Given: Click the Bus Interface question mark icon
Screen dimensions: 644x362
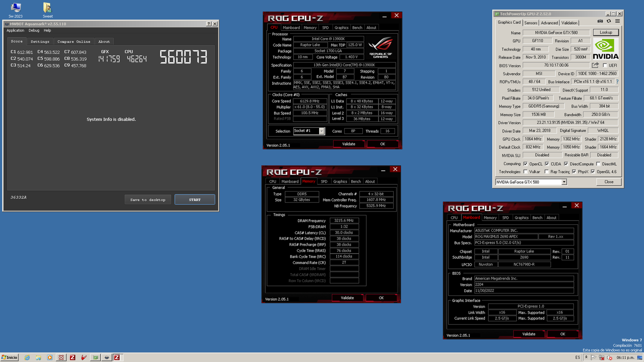Looking at the screenshot, I should [617, 81].
